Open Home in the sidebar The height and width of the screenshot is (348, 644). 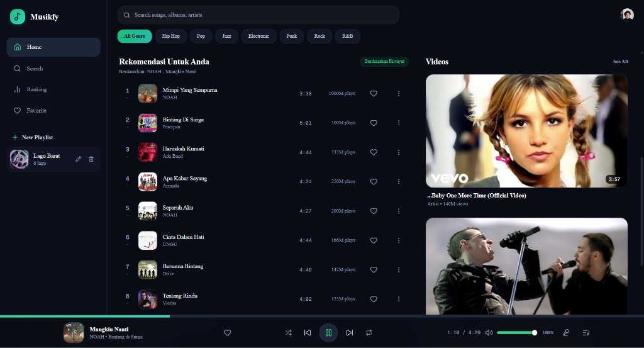[53, 47]
